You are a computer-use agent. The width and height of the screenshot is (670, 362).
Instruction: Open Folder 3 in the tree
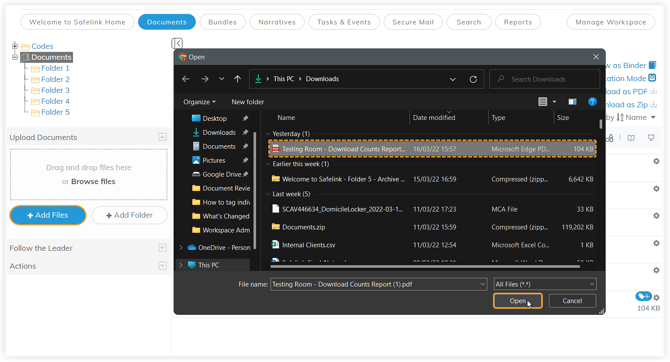[55, 90]
